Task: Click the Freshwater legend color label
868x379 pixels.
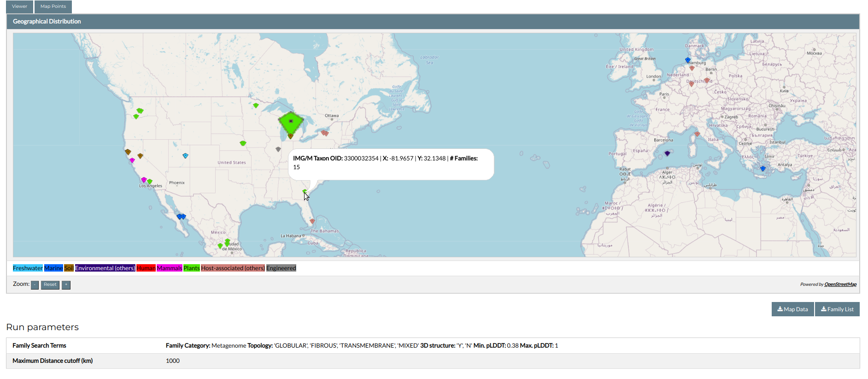Action: (x=28, y=268)
